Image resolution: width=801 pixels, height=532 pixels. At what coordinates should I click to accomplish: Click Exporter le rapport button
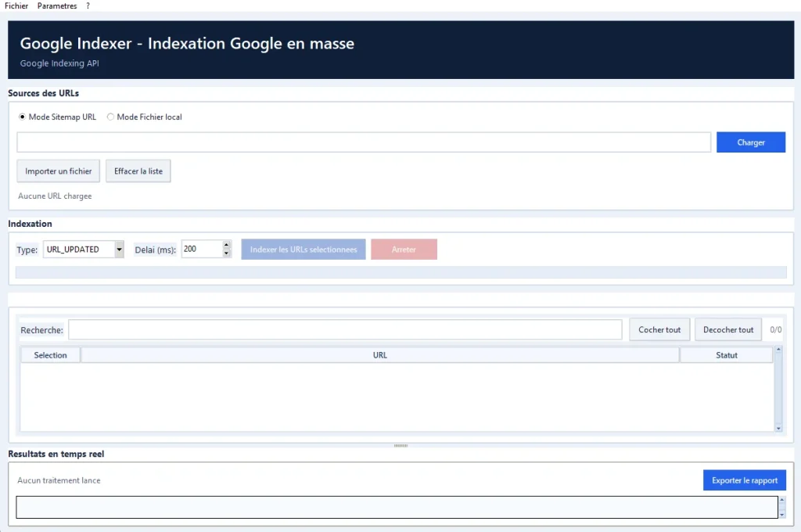745,480
